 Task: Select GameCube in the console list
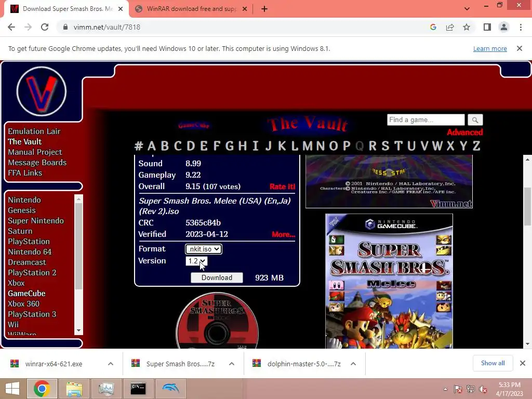pyautogui.click(x=27, y=294)
